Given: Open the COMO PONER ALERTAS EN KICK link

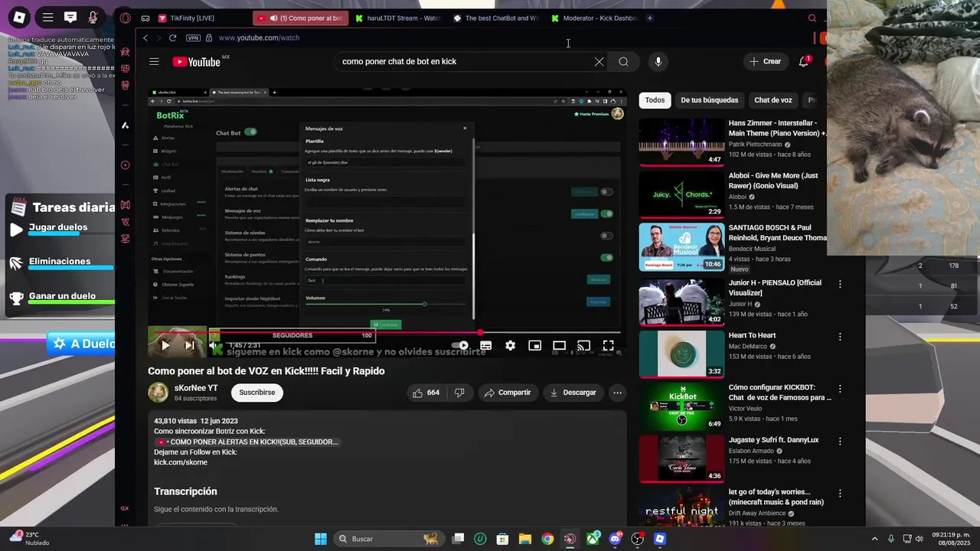Looking at the screenshot, I should click(248, 442).
